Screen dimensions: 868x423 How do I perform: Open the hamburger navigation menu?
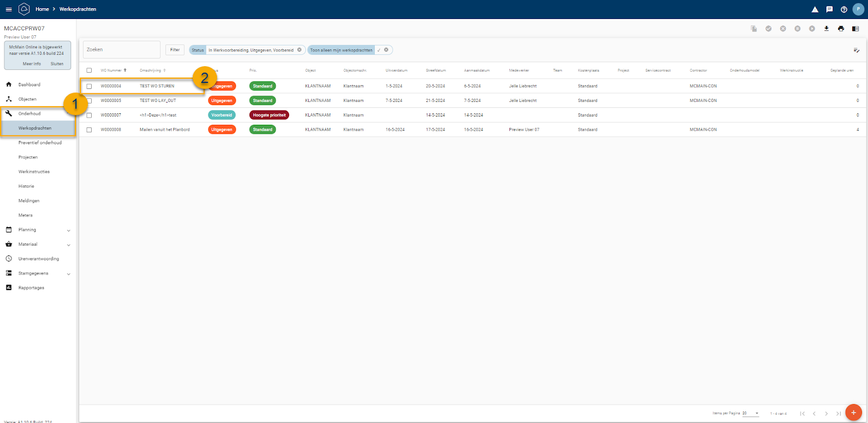(x=9, y=9)
